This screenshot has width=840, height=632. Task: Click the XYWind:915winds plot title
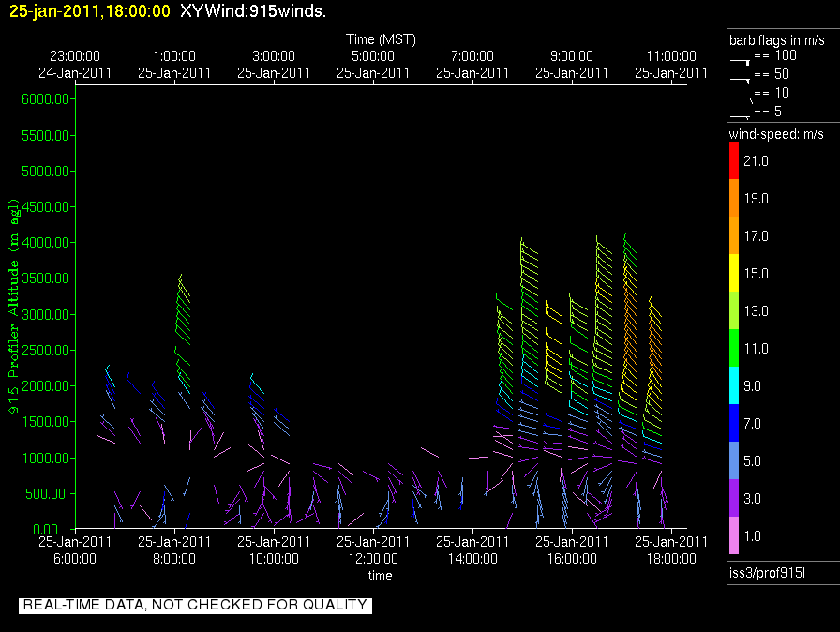tap(253, 11)
